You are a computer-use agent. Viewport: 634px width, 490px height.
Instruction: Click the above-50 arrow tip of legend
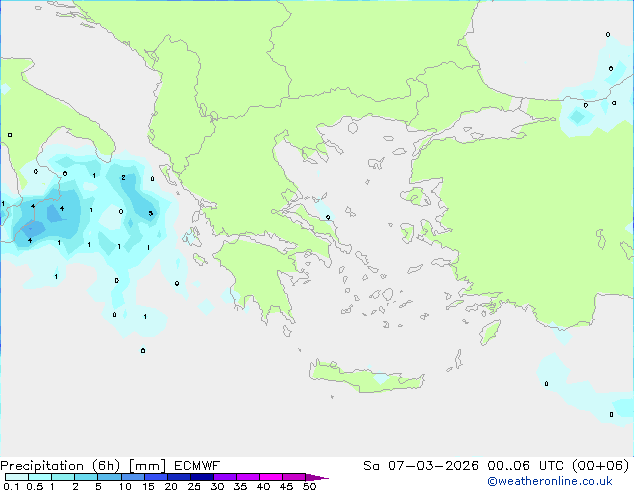tap(317, 477)
